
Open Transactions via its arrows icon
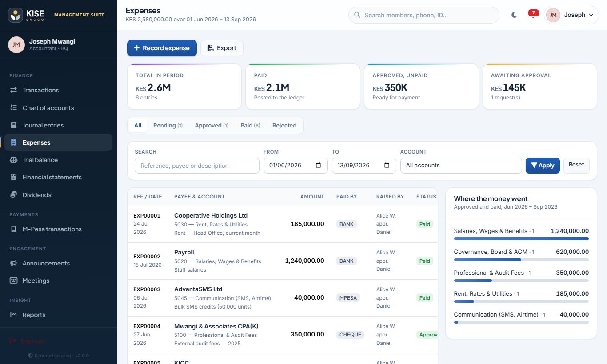pyautogui.click(x=14, y=90)
